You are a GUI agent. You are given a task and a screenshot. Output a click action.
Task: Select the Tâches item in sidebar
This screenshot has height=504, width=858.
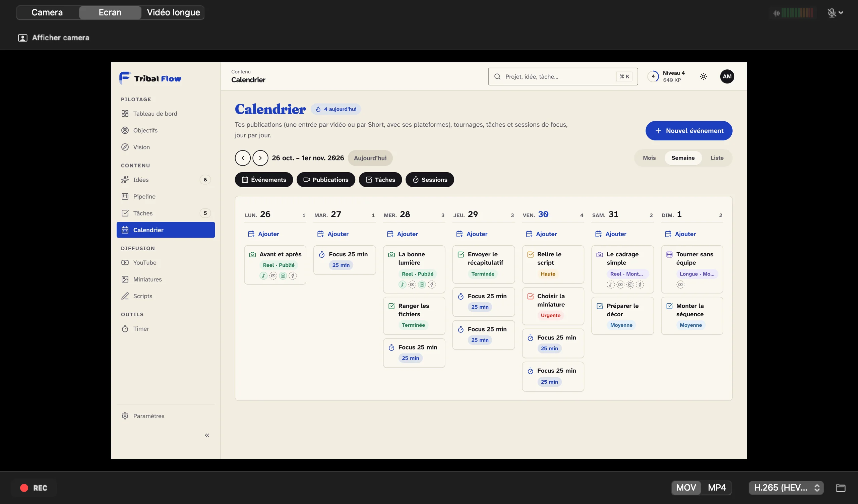click(x=166, y=213)
